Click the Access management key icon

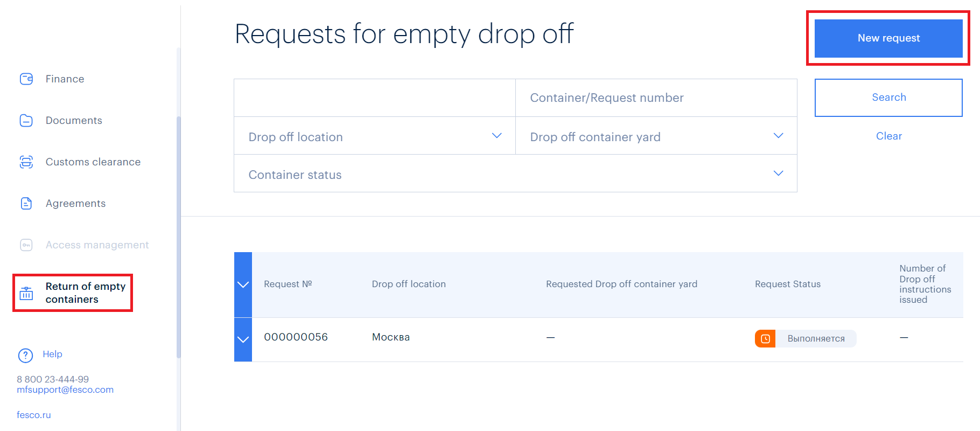point(26,245)
